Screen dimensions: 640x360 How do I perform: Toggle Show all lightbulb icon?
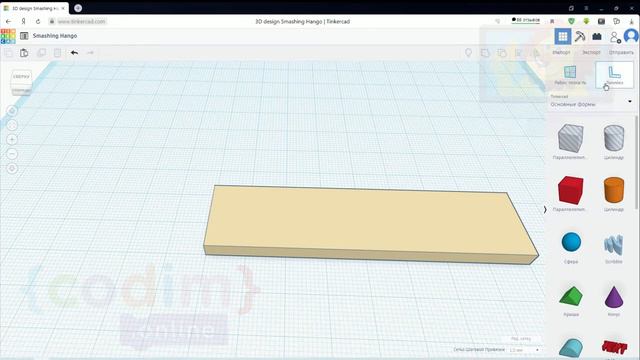click(x=469, y=53)
